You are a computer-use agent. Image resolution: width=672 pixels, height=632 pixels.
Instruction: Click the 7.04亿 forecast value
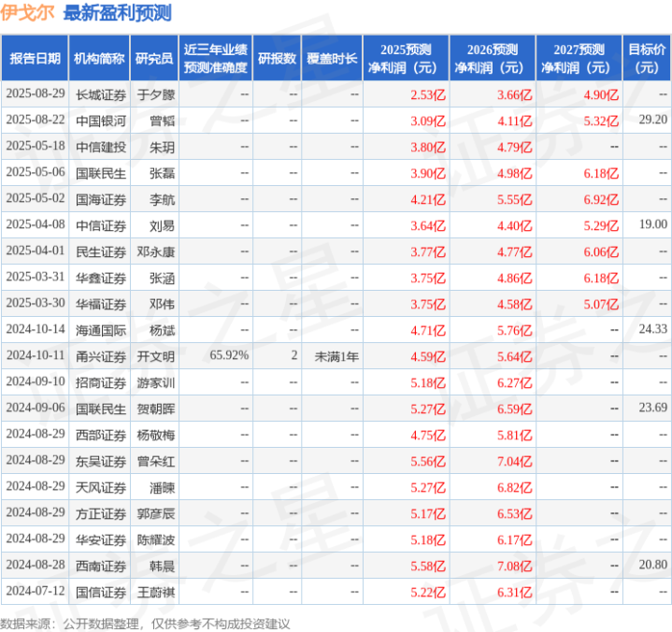[x=514, y=461]
